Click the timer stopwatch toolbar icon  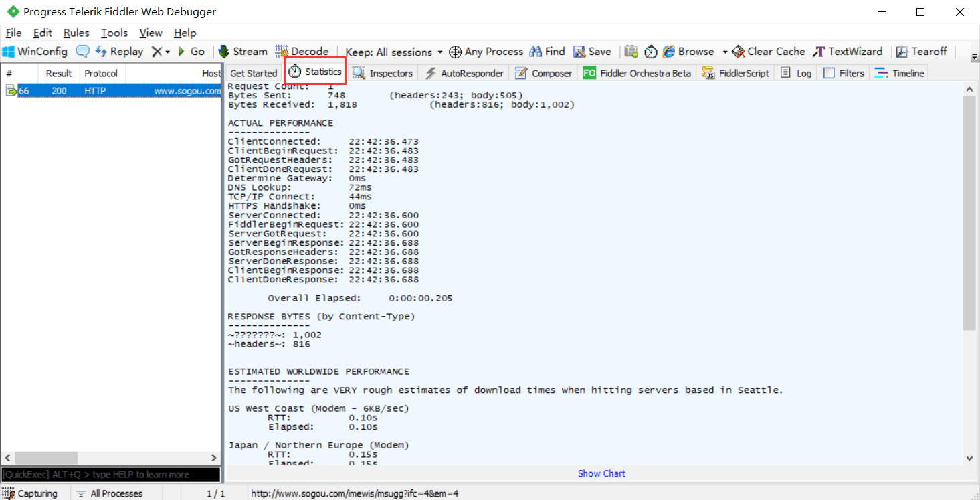click(650, 52)
